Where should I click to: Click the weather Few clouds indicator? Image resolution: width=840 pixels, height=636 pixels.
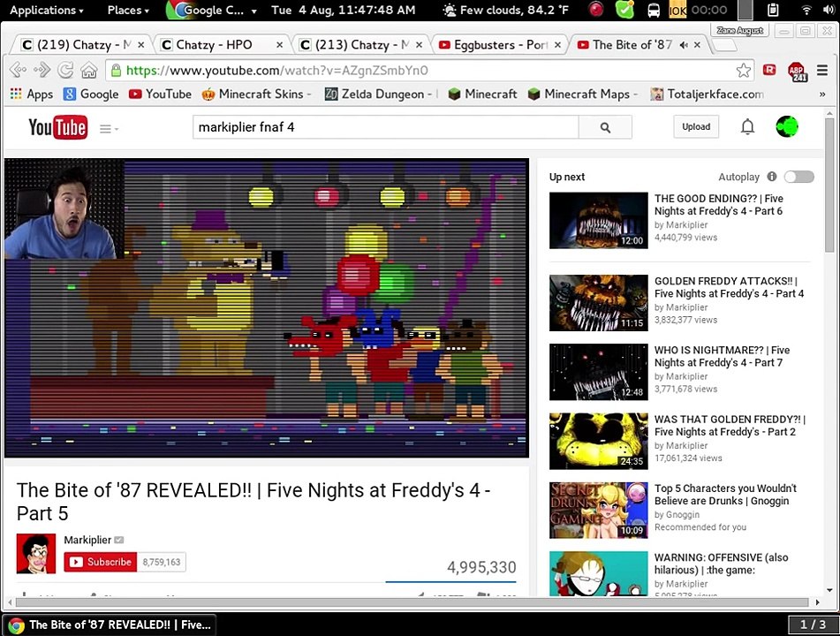click(x=506, y=10)
